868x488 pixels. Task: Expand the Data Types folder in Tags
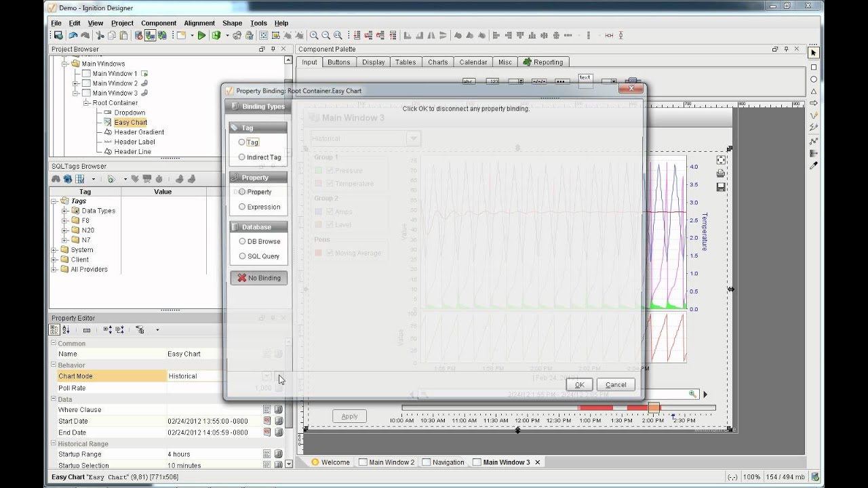point(65,211)
